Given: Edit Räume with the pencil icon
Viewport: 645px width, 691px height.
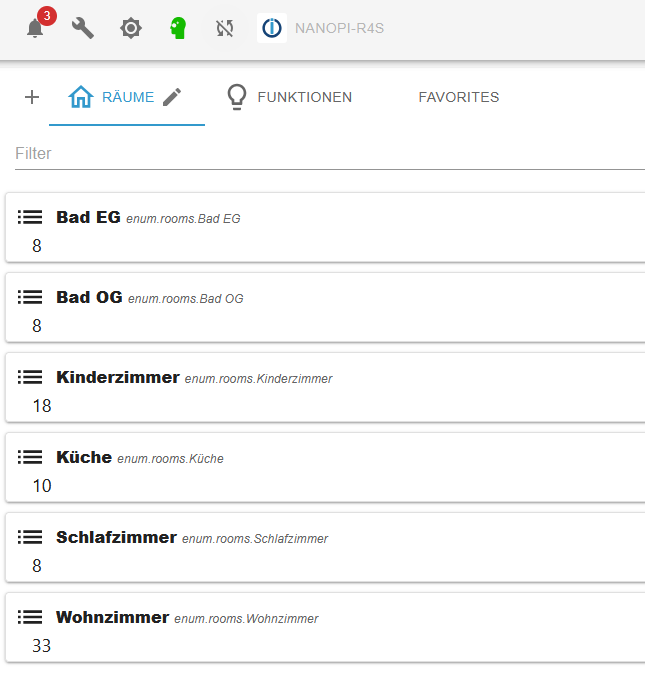Looking at the screenshot, I should 172,97.
